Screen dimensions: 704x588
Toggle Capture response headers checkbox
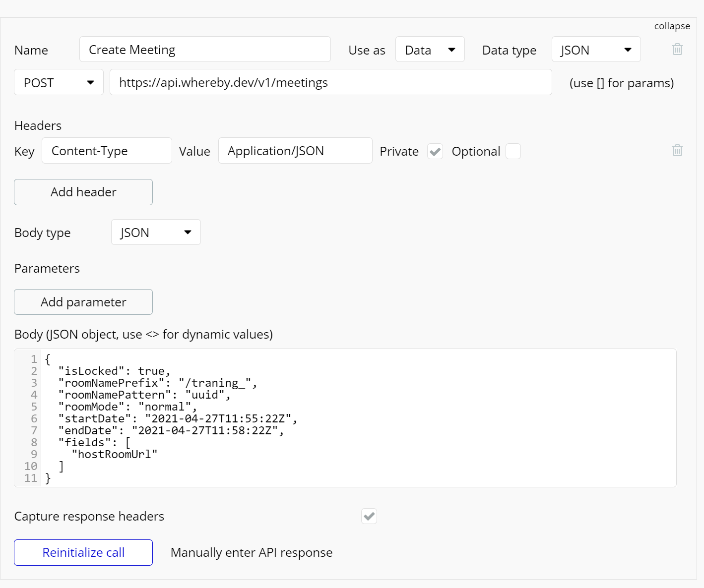coord(369,516)
